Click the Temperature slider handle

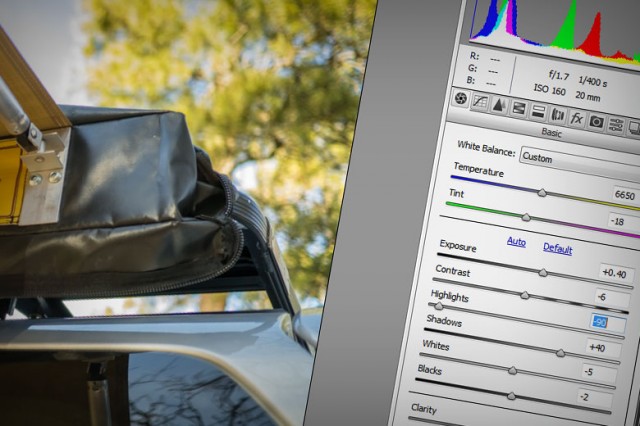tap(542, 192)
